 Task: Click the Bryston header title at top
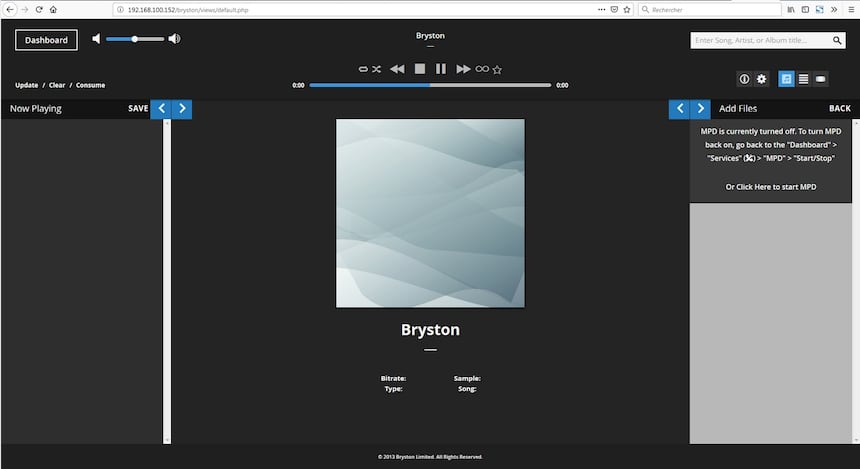click(430, 36)
